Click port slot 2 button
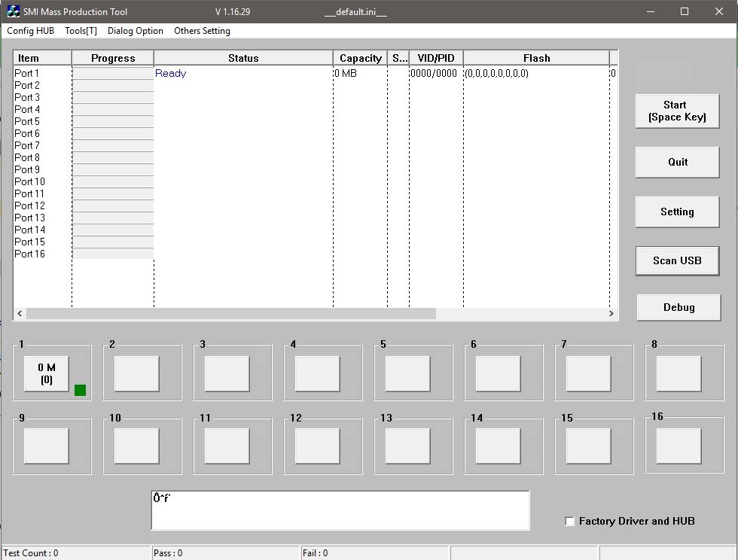The height and width of the screenshot is (560, 738). [x=136, y=373]
